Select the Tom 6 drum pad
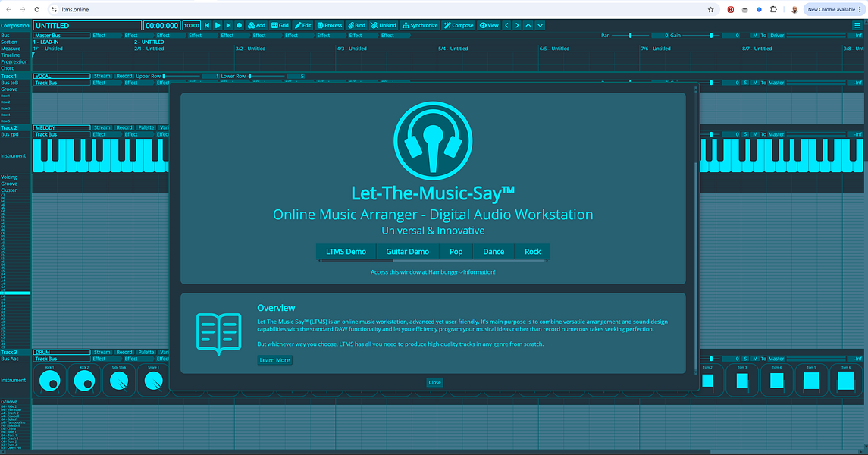868x455 pixels. (x=846, y=380)
